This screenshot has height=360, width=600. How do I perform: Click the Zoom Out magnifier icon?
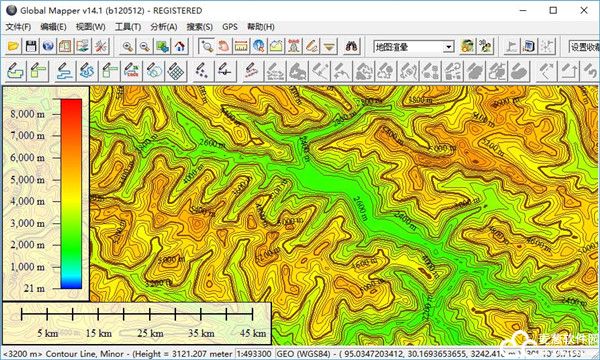coord(145,47)
